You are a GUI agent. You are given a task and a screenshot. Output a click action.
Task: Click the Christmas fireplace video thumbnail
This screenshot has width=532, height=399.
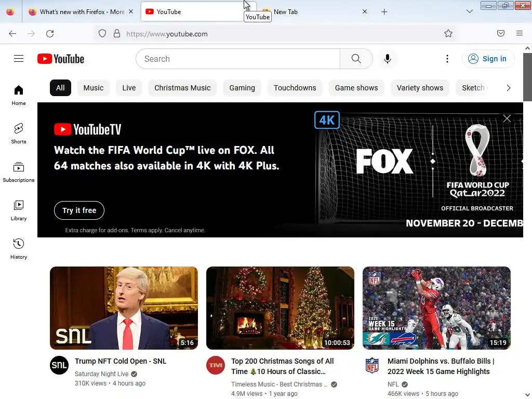pyautogui.click(x=280, y=308)
